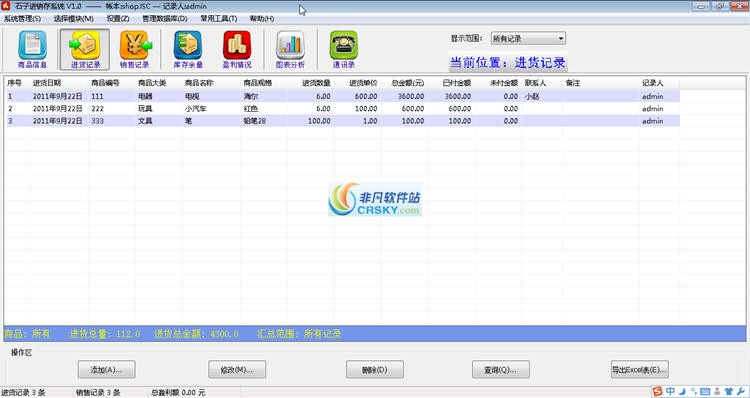
Task: Click the 销售记录 3 条 status bar entry
Action: click(98, 393)
